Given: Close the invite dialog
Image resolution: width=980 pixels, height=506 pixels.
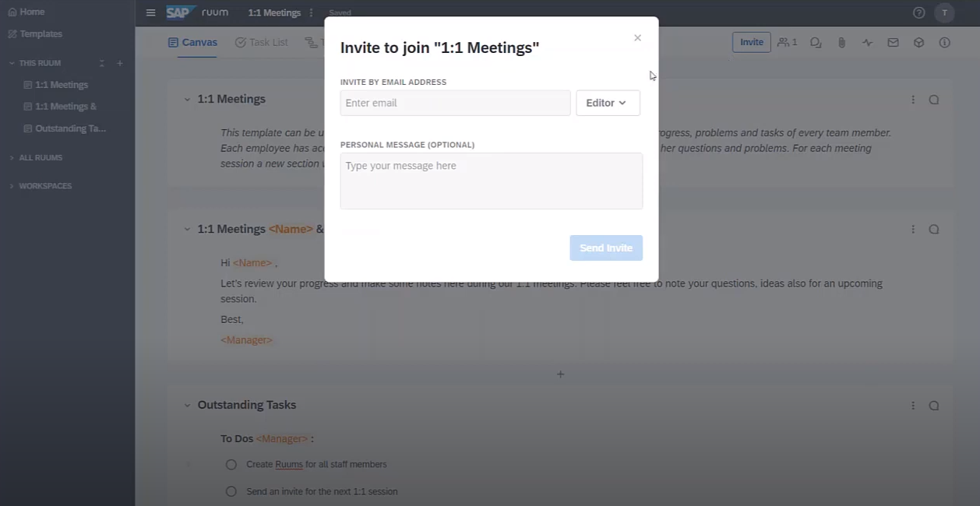Looking at the screenshot, I should tap(637, 38).
